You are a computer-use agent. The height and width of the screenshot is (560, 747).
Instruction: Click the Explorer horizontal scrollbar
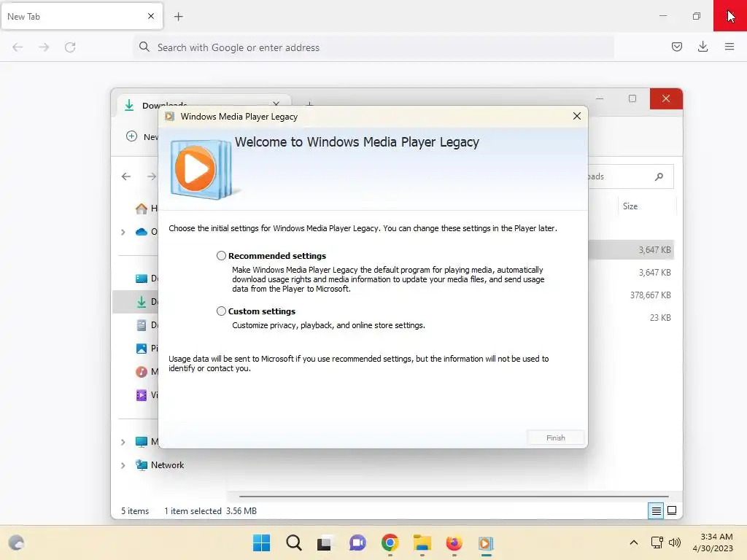[454, 496]
